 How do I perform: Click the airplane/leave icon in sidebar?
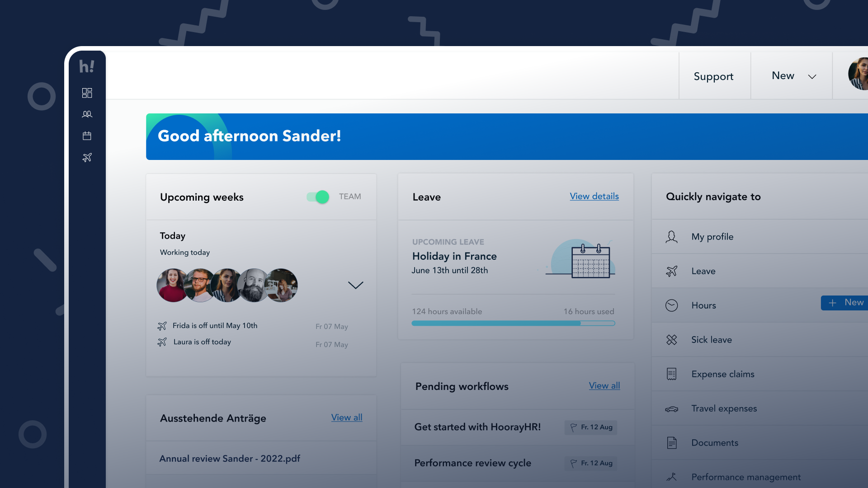click(x=86, y=157)
